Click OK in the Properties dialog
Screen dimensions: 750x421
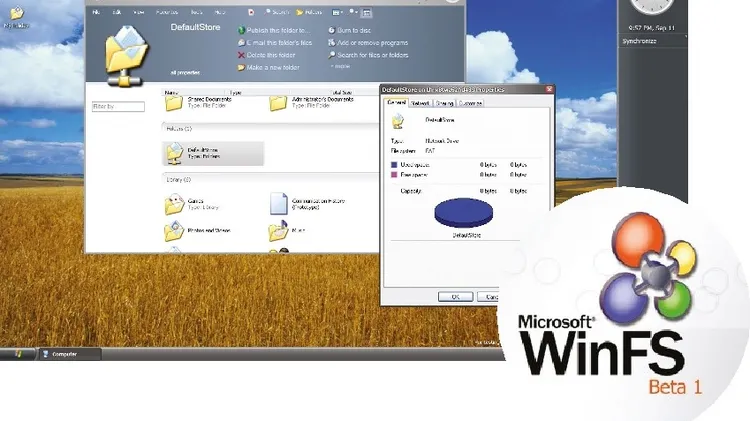pyautogui.click(x=455, y=297)
